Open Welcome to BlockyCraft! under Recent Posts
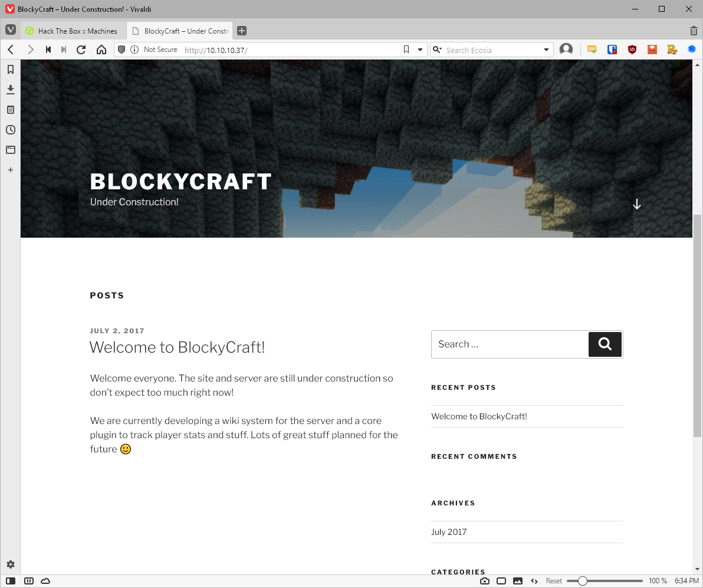703x588 pixels. tap(479, 416)
